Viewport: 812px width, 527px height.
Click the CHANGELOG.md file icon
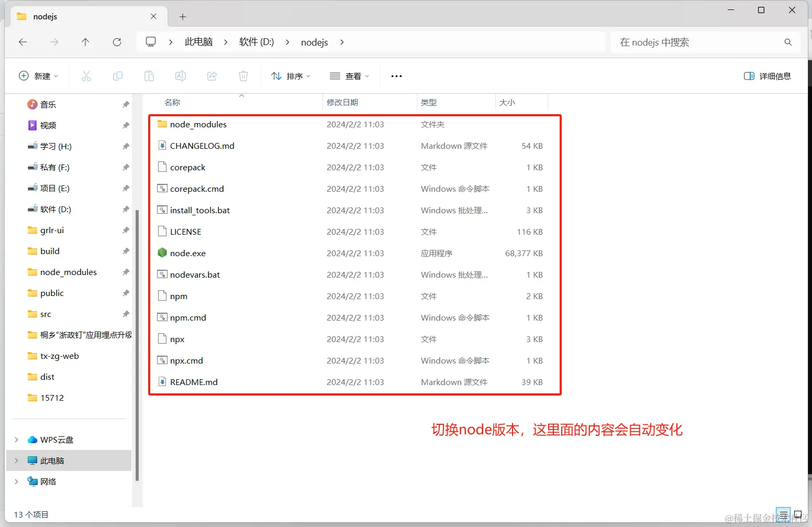pos(162,146)
